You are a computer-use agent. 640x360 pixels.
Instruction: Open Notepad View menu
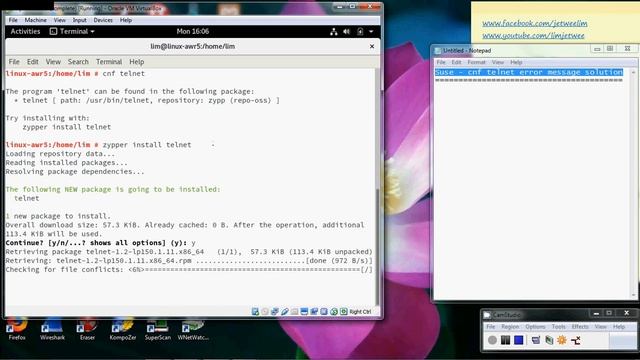(498, 62)
